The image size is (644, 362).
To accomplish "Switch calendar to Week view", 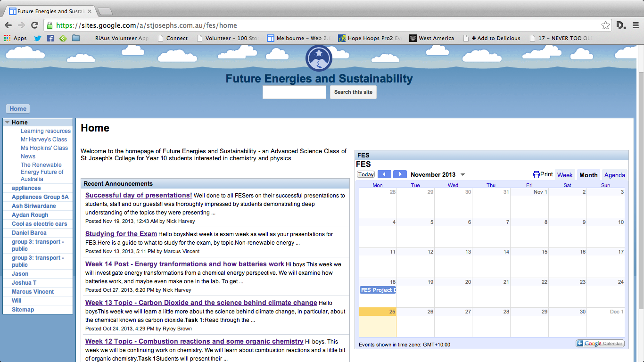I will [x=565, y=175].
